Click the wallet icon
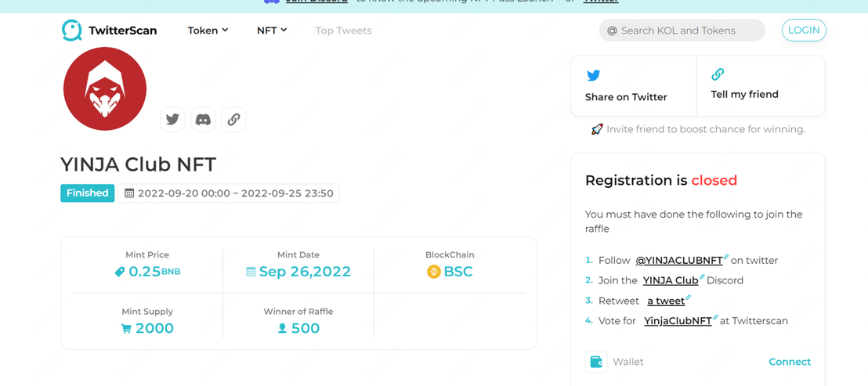This screenshot has width=868, height=386. (596, 362)
